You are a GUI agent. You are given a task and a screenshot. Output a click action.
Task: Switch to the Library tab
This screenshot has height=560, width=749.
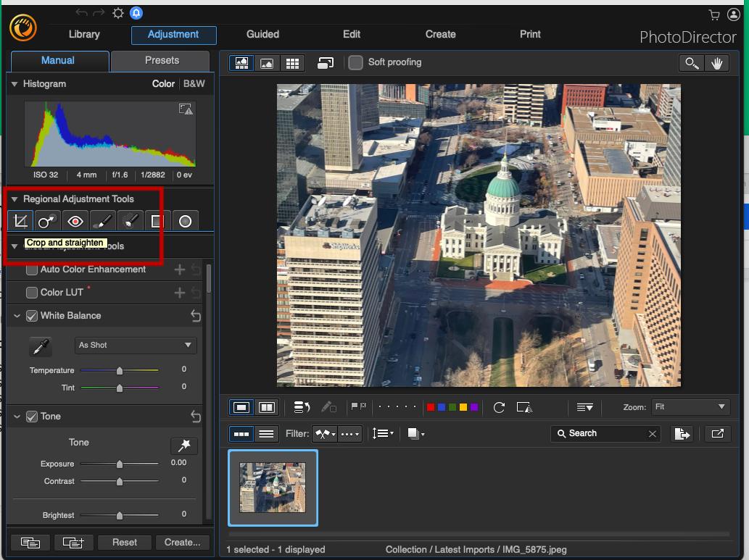pyautogui.click(x=83, y=34)
